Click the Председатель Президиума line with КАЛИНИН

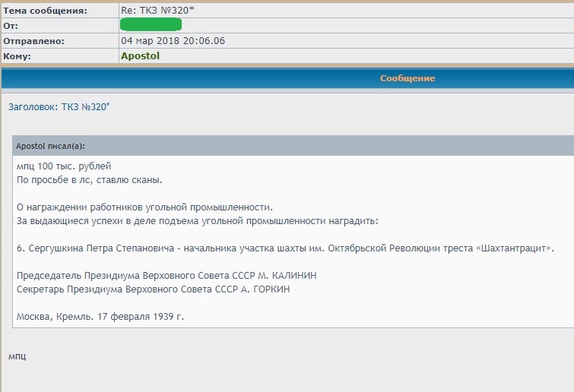166,276
